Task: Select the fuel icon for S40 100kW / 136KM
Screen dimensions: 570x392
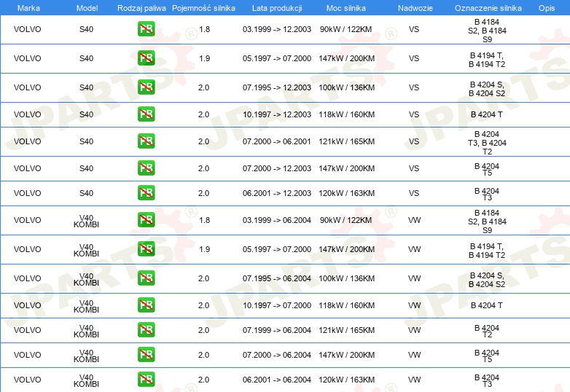Action: click(x=146, y=87)
